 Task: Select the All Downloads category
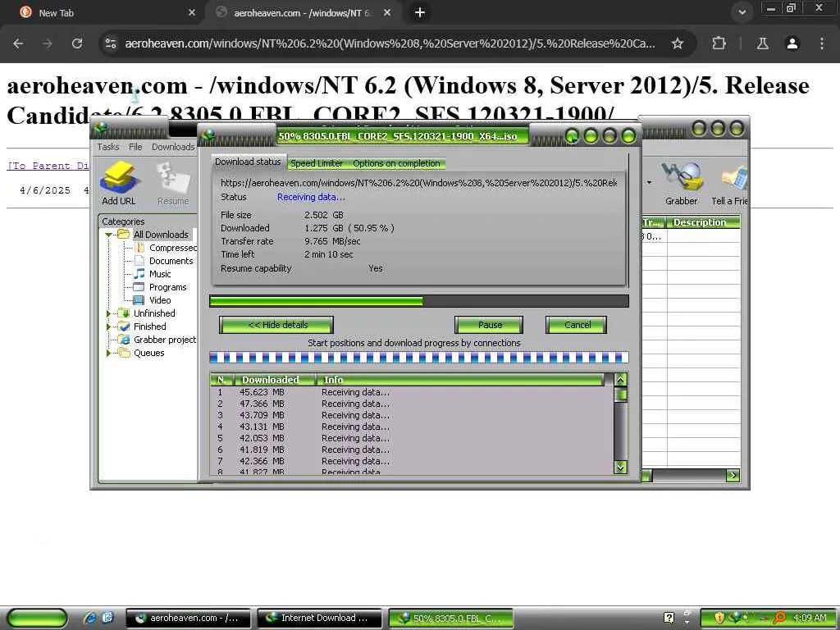pyautogui.click(x=161, y=235)
